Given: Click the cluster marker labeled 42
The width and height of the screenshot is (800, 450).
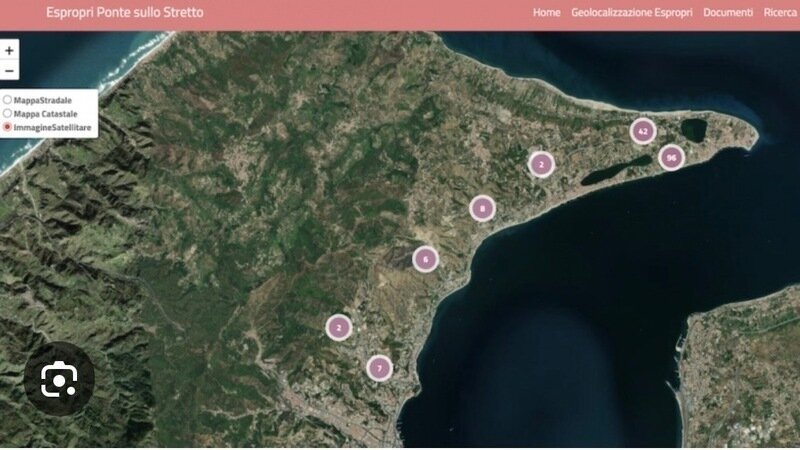Looking at the screenshot, I should click(642, 131).
